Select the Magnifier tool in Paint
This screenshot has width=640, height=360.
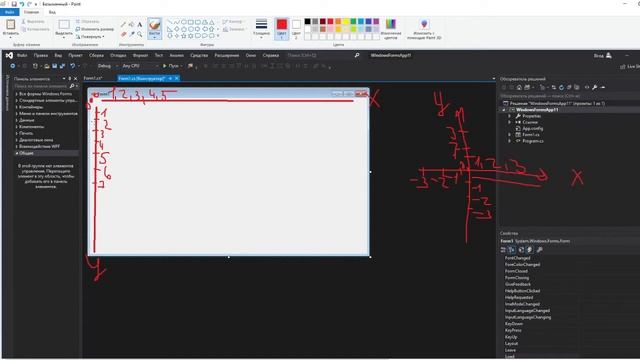point(140,34)
